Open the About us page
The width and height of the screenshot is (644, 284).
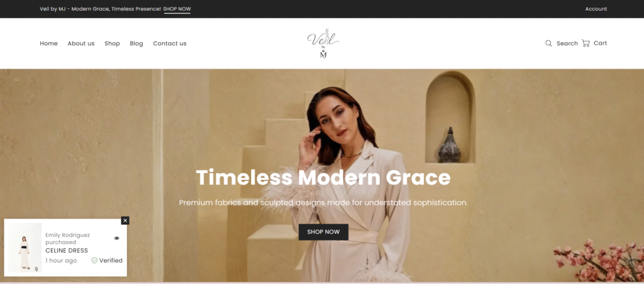[81, 43]
